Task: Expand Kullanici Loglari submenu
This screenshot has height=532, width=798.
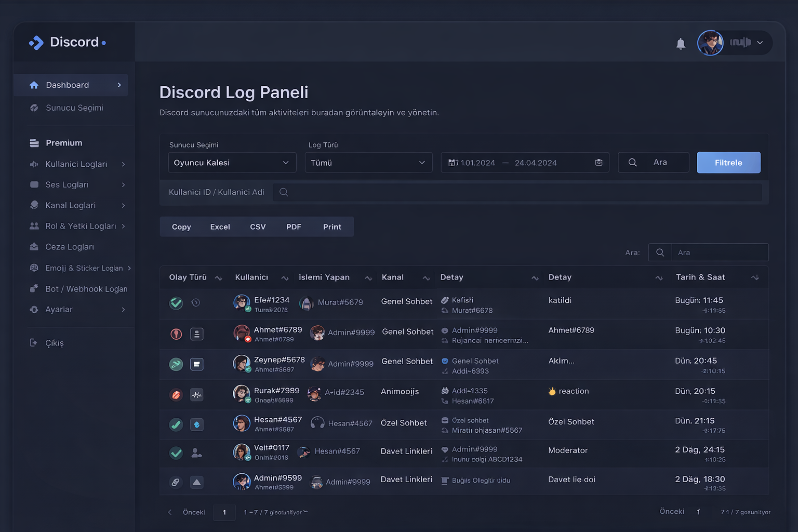Action: click(x=123, y=164)
